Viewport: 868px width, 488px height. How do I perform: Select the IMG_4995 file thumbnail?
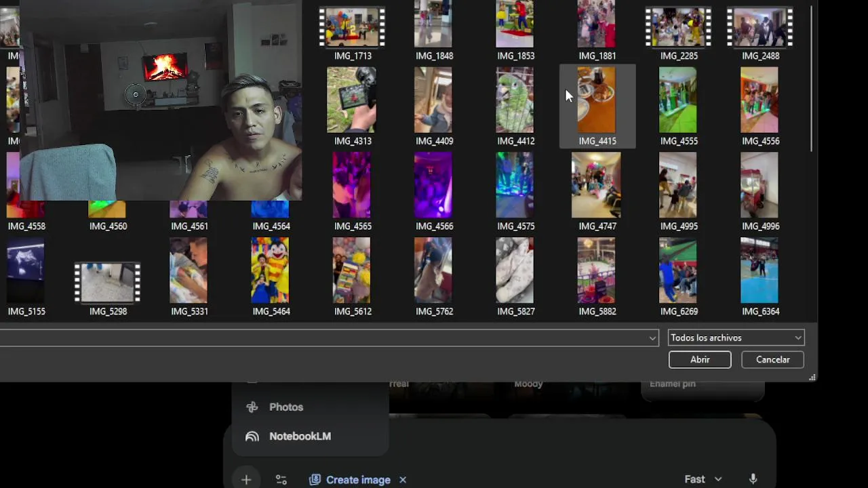677,185
